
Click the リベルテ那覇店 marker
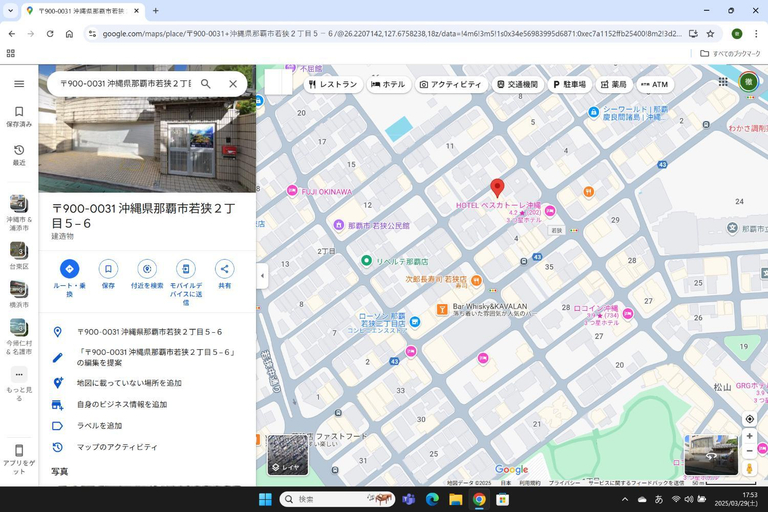pos(366,261)
